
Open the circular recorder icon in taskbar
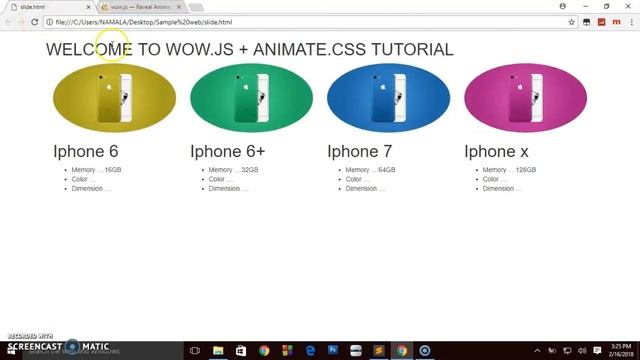point(425,351)
